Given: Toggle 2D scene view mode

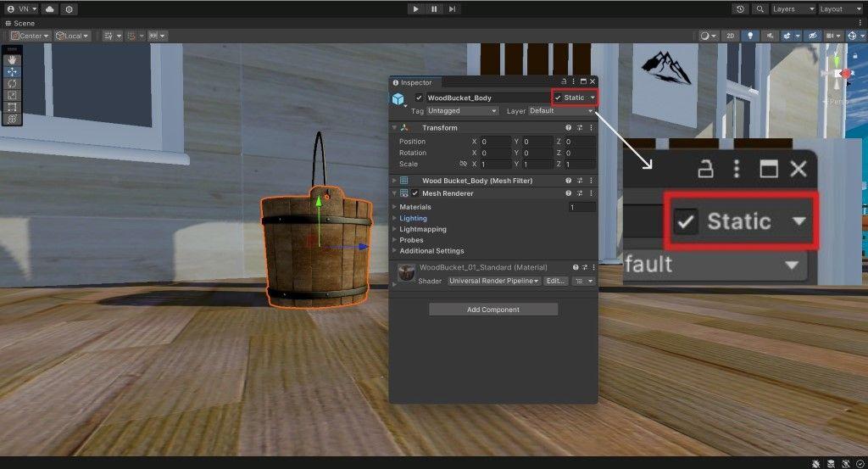Looking at the screenshot, I should click(x=729, y=36).
